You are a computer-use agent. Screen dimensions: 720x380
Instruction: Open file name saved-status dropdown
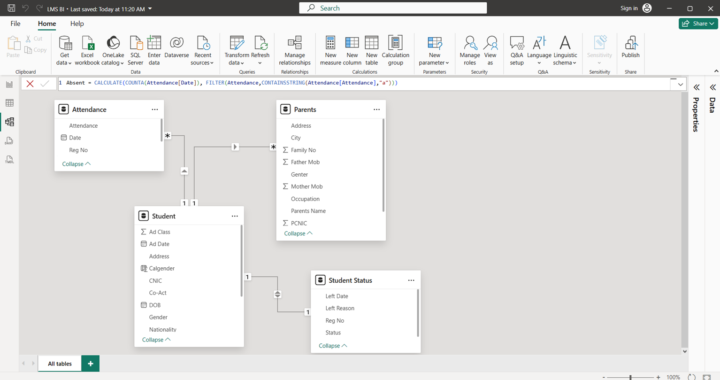(x=150, y=8)
